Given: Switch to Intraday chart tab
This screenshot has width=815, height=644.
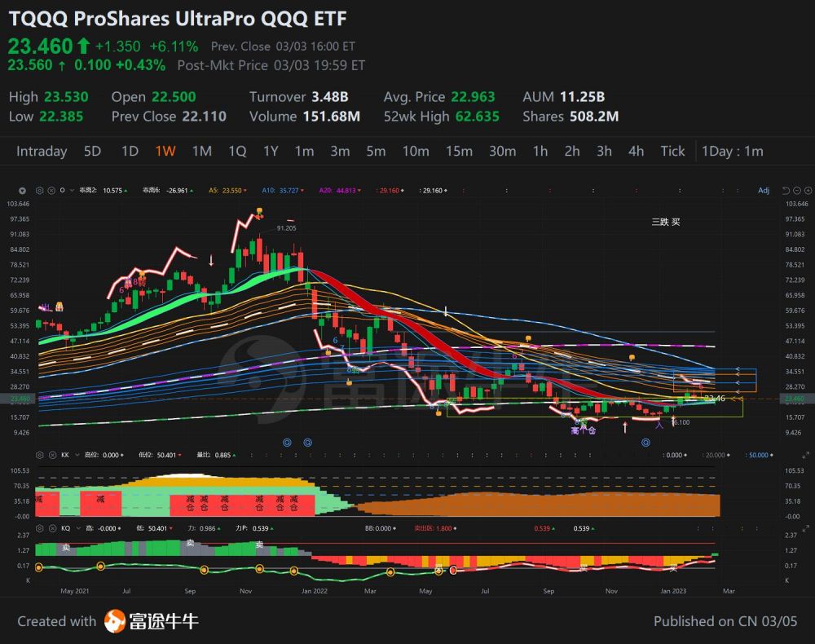Looking at the screenshot, I should point(42,152).
